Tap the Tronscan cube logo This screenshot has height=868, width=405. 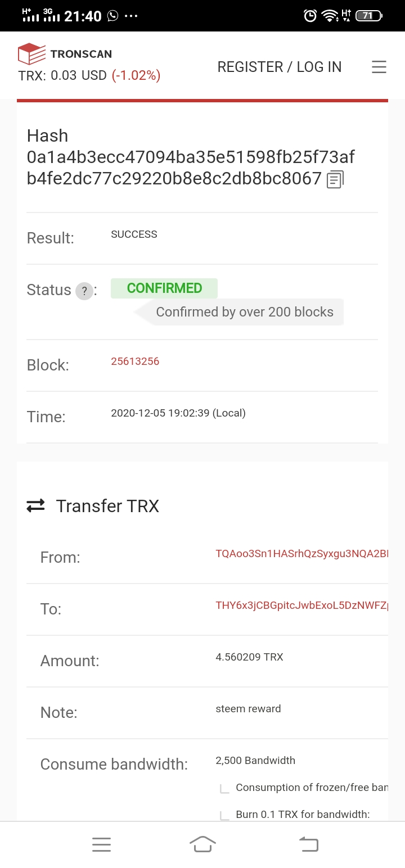pyautogui.click(x=31, y=54)
